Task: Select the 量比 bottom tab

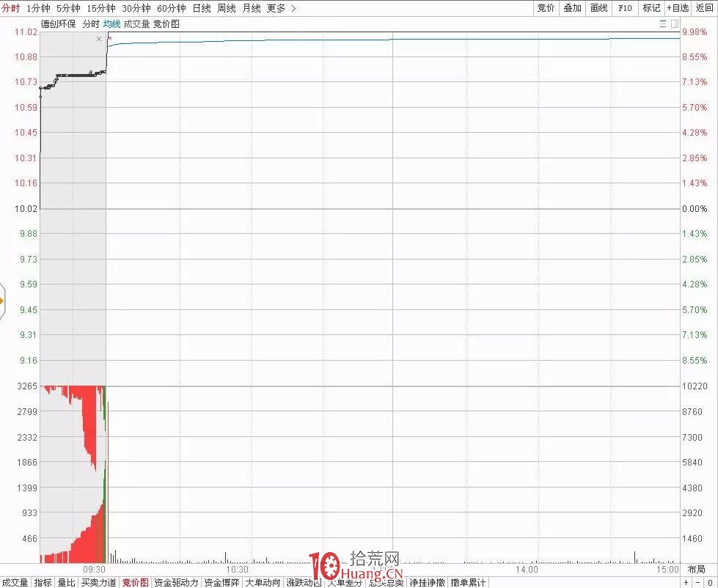Action: click(67, 583)
